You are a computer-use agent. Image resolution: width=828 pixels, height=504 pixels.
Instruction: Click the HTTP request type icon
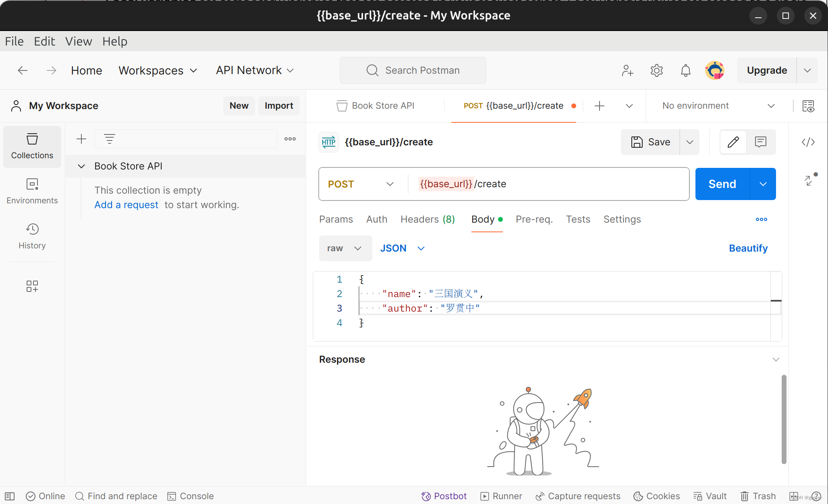tap(329, 142)
